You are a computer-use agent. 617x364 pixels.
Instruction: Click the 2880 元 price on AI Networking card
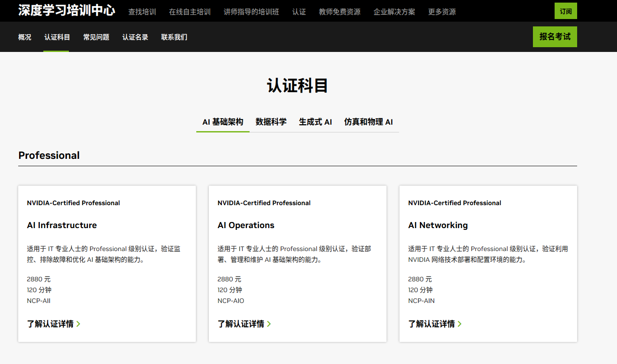[420, 279]
